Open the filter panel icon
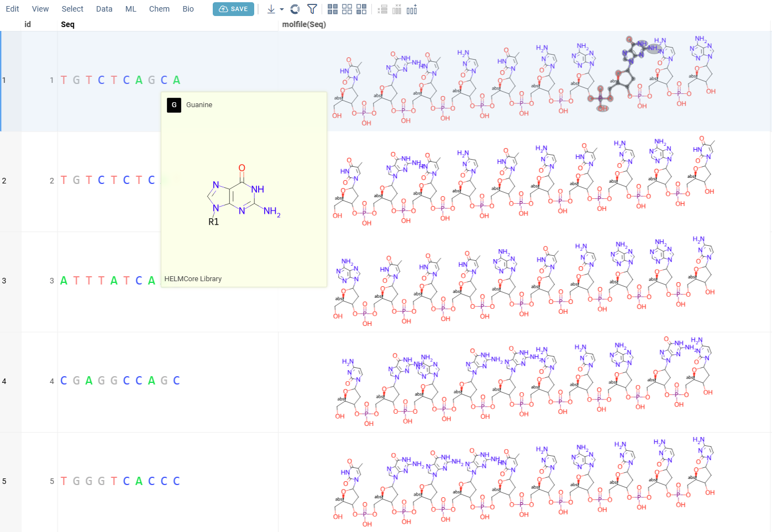772x532 pixels. tap(312, 9)
